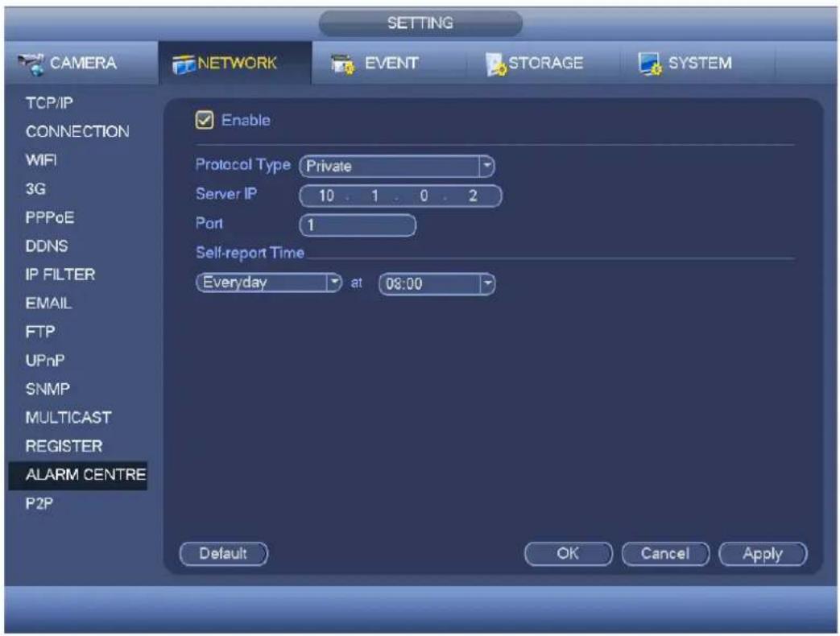This screenshot has height=636, width=840.
Task: Click the OK button
Action: 569,554
